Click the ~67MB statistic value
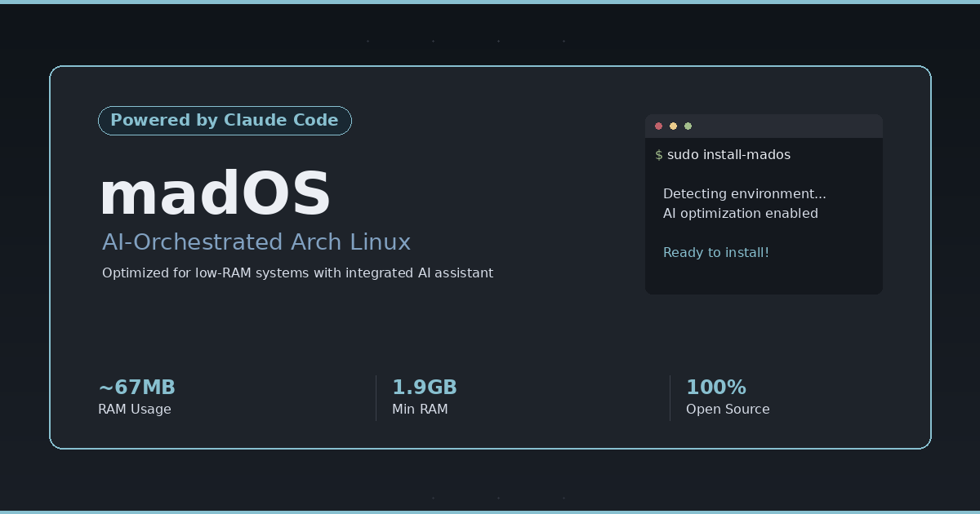 tap(136, 388)
